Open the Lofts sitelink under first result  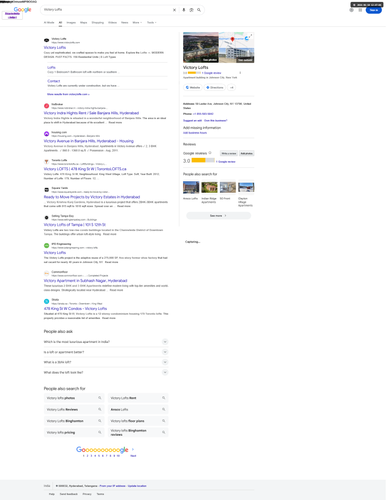[51, 67]
